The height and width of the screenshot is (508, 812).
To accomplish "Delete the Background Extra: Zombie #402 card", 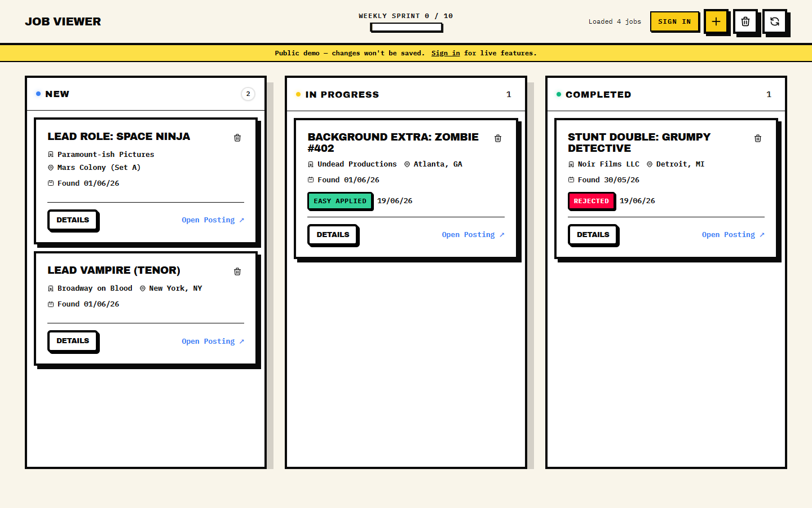I will [x=498, y=138].
